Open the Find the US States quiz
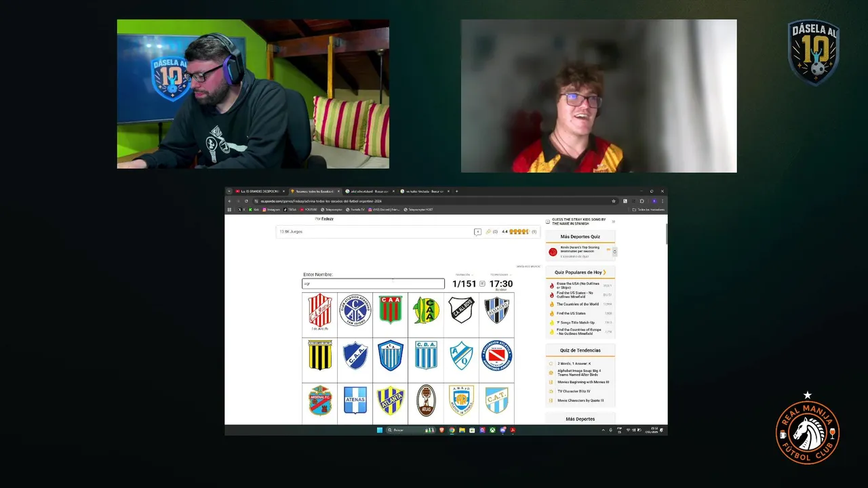Image resolution: width=868 pixels, height=488 pixels. pyautogui.click(x=571, y=313)
